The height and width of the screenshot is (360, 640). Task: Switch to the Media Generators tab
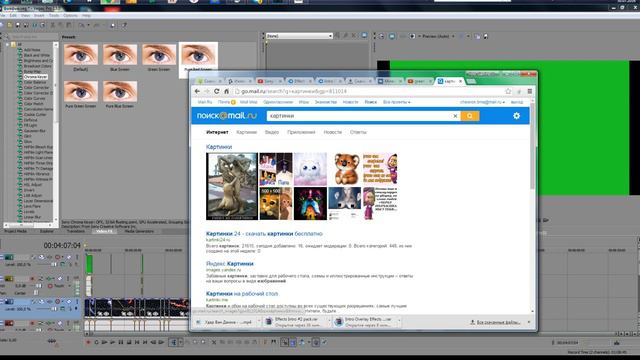point(139,231)
